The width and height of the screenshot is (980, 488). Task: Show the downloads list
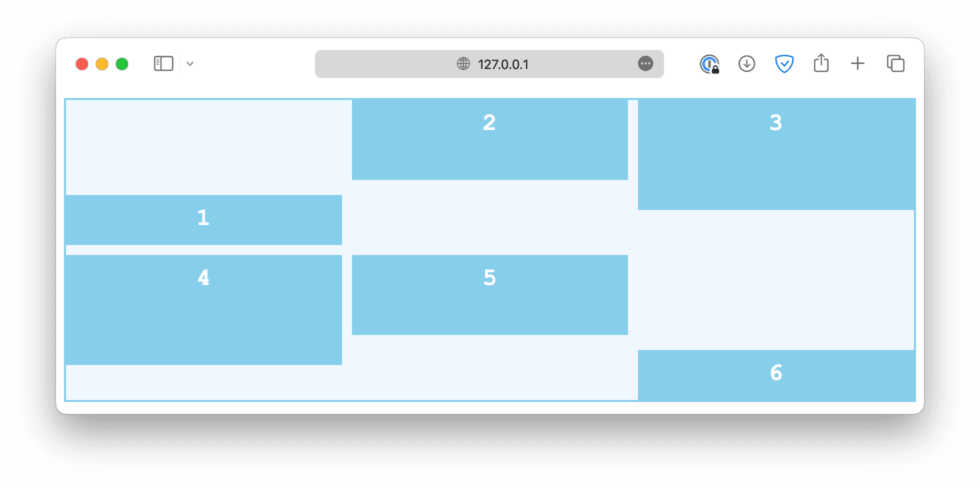point(746,64)
